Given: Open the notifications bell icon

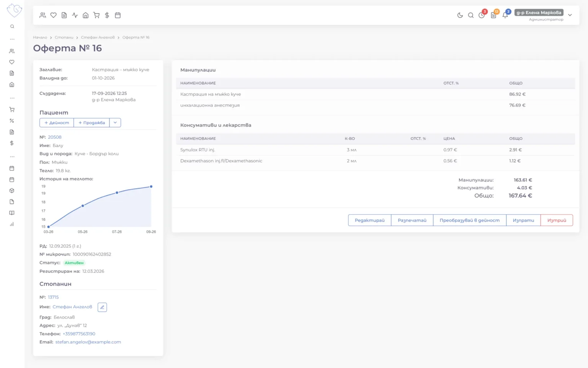Looking at the screenshot, I should (505, 15).
